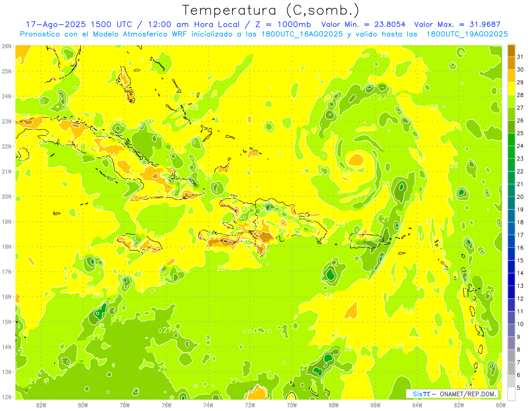The height and width of the screenshot is (411, 532).
Task: Click the 24 label on the color scale
Action: (x=520, y=146)
